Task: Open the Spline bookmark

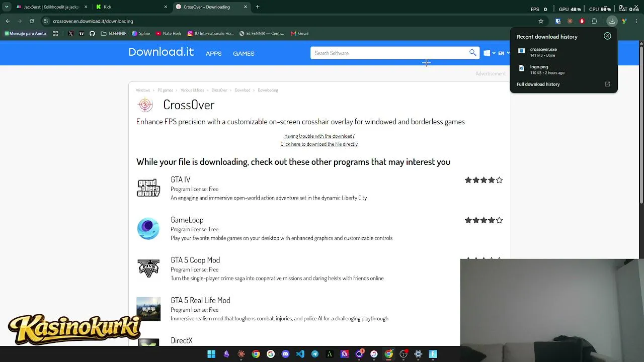Action: (x=141, y=34)
